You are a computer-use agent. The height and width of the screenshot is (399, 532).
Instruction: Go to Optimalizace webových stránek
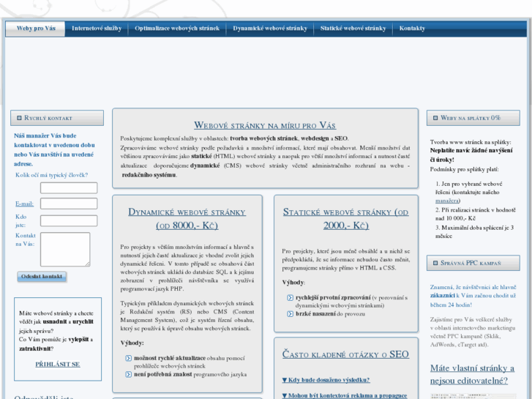point(177,29)
